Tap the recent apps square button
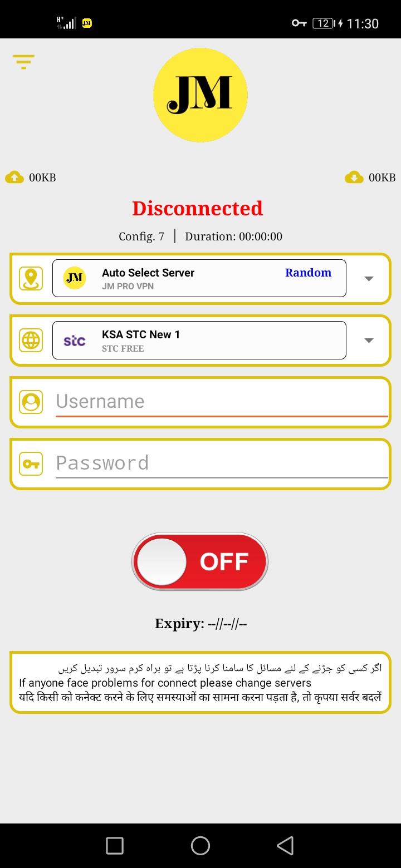The image size is (401, 868). pos(115,846)
